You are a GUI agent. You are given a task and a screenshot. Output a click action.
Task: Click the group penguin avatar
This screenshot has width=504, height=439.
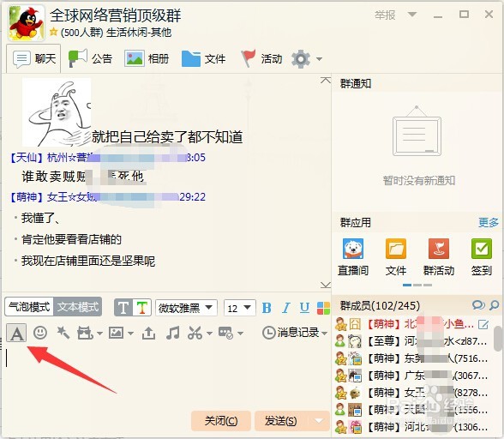click(x=27, y=23)
